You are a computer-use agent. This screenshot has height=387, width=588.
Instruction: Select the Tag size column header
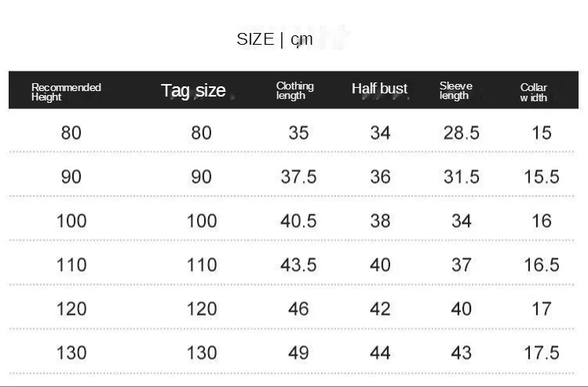coord(193,91)
